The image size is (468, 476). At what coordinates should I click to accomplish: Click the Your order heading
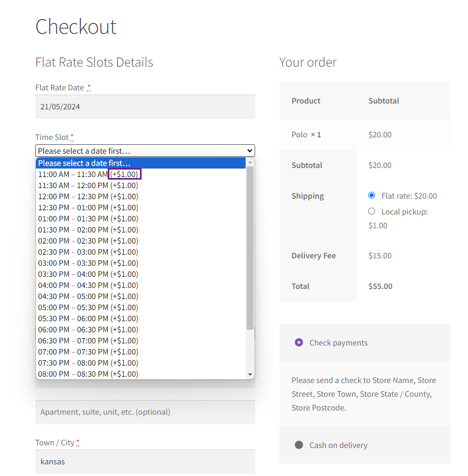pyautogui.click(x=308, y=62)
